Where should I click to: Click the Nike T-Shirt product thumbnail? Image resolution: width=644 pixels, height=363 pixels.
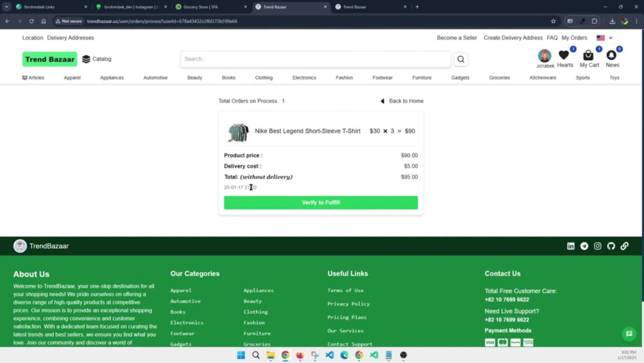tap(238, 132)
